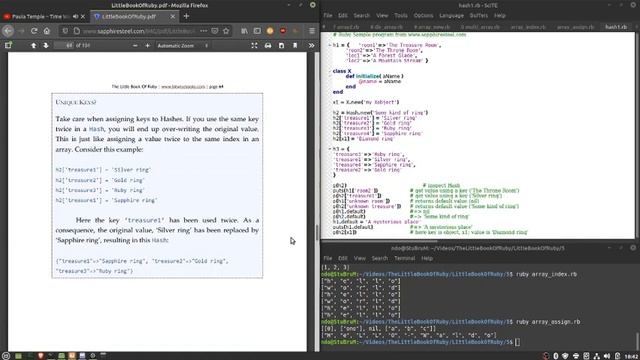This screenshot has height=360, width=640.
Task: Open the Firefox home page
Action: (x=47, y=31)
